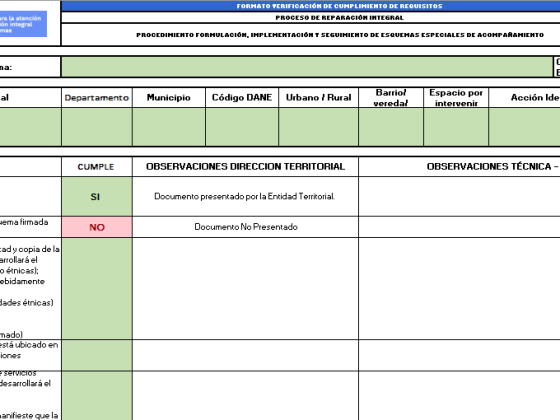This screenshot has height=420, width=560.
Task: Click the 'Barrio/ vereda/' column header
Action: 391,98
